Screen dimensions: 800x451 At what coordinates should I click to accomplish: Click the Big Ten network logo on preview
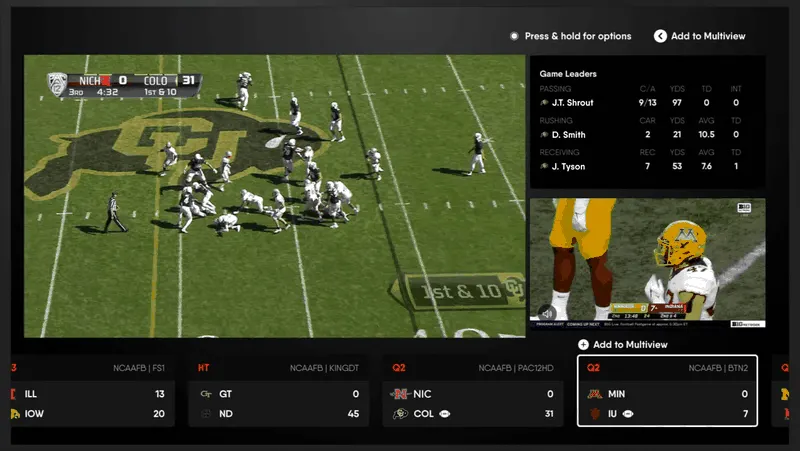[x=744, y=208]
